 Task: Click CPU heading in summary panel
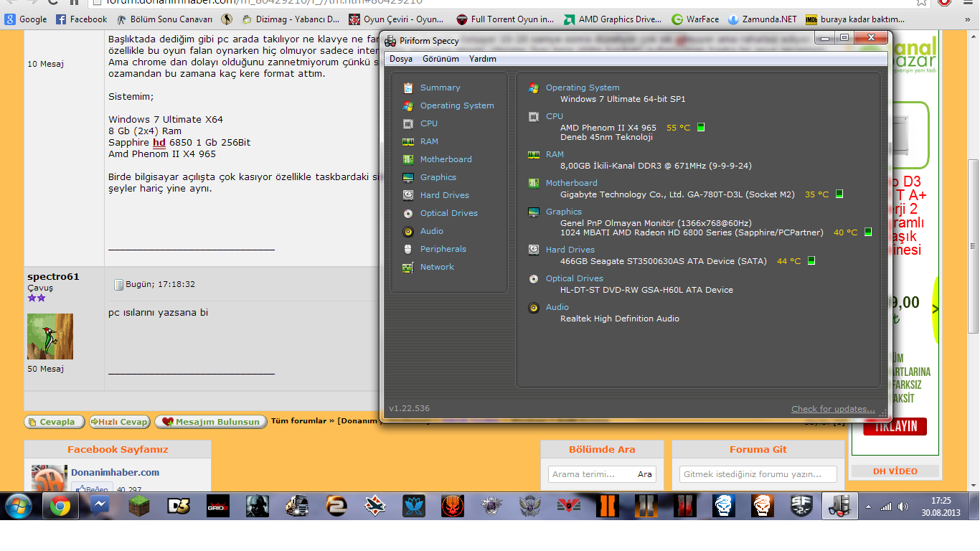click(x=555, y=116)
